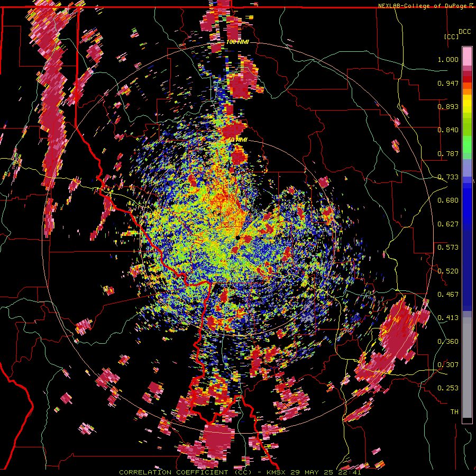Pick the gray lower segment of color scale

point(467,368)
